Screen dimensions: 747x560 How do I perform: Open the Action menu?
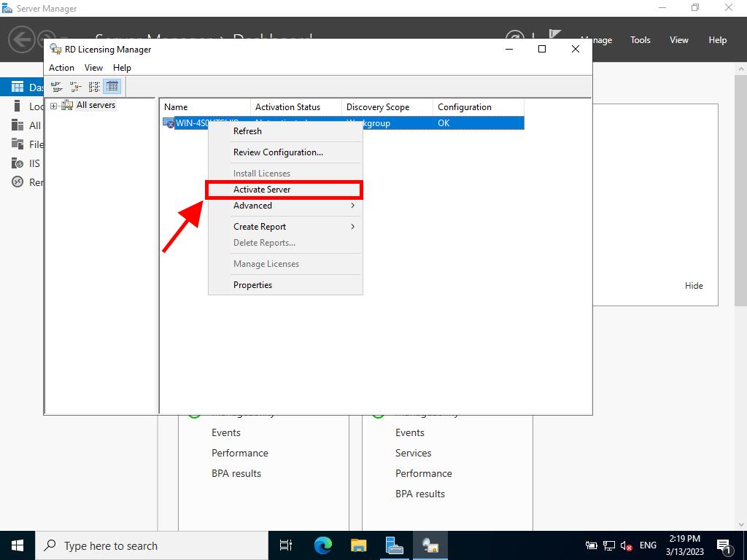click(x=61, y=68)
